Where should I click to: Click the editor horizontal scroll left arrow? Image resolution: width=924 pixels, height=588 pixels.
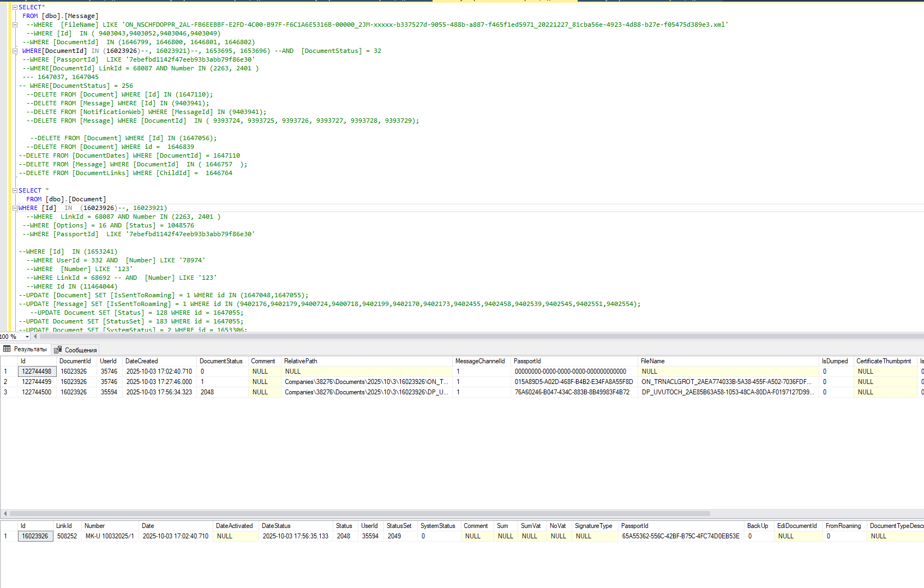tap(35, 337)
